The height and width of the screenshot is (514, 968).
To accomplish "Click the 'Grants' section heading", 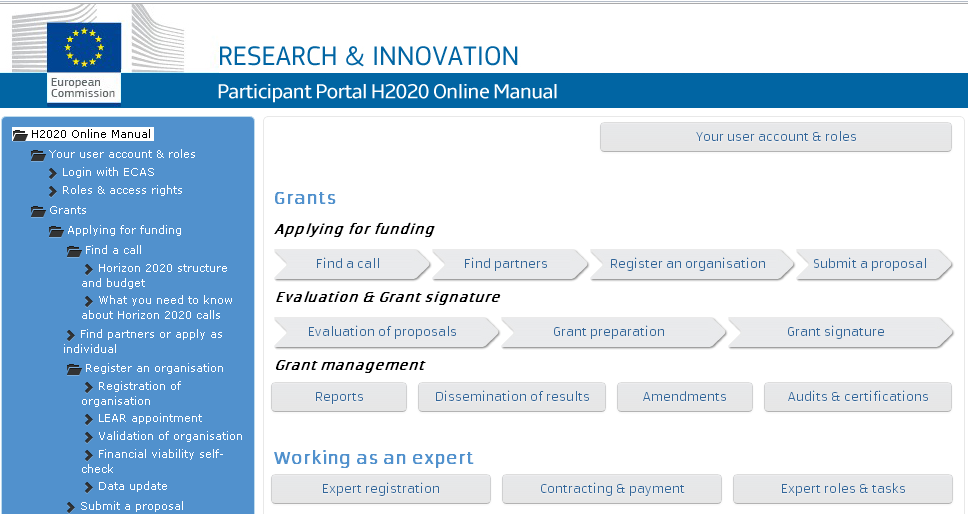I will tap(305, 198).
